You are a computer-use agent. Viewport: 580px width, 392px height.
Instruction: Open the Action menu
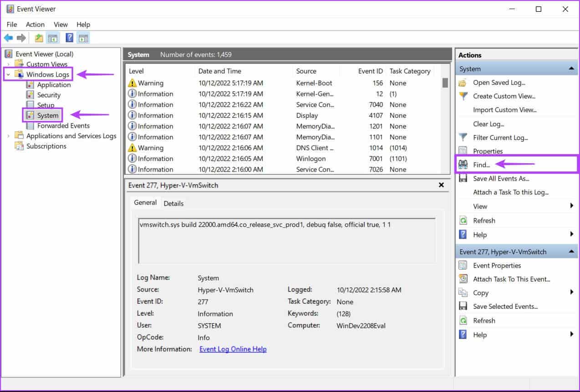(35, 25)
